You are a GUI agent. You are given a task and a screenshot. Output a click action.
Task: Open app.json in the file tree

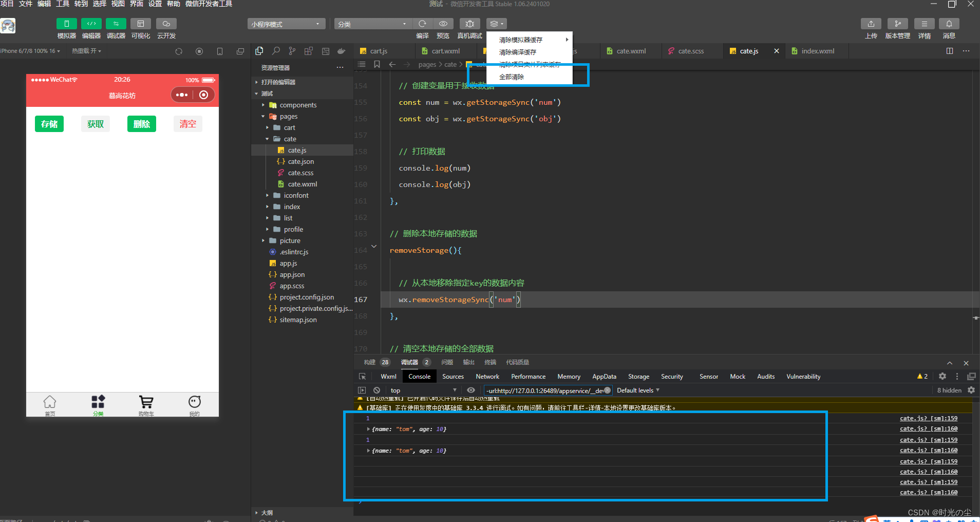click(x=302, y=274)
